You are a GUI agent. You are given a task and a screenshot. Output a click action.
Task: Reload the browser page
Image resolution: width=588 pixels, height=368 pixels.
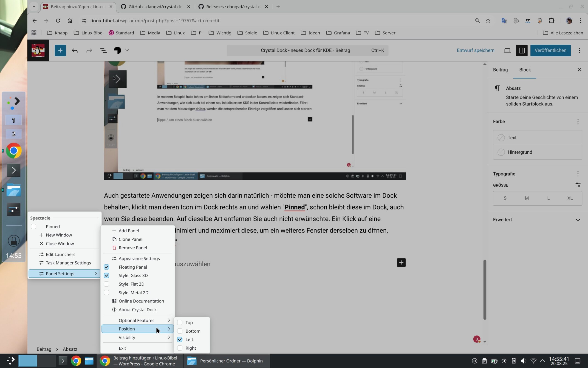tap(58, 21)
